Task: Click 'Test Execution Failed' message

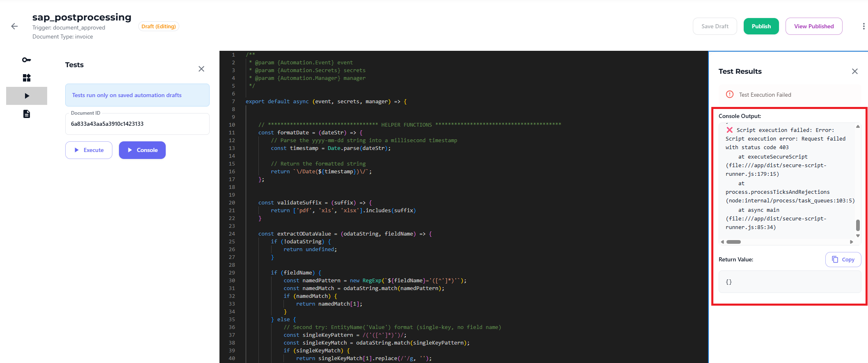Action: click(765, 95)
